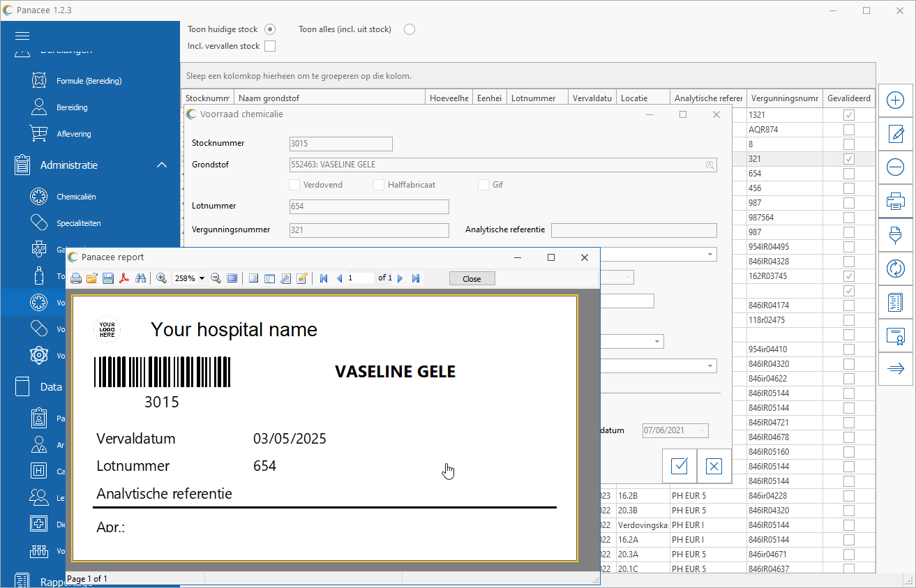Click the certificate icon in right toolbar
Viewport: 916px width, 588px height.
tap(896, 336)
